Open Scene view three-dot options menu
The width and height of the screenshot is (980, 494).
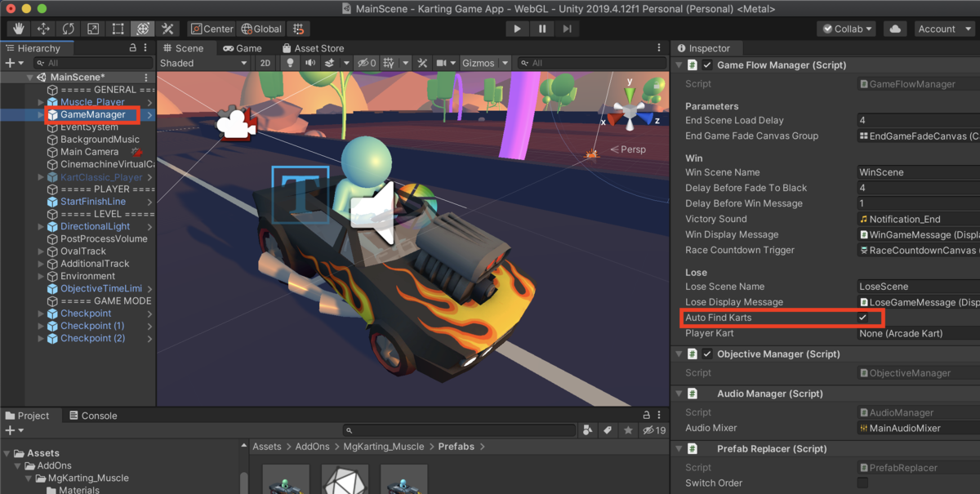(x=660, y=48)
